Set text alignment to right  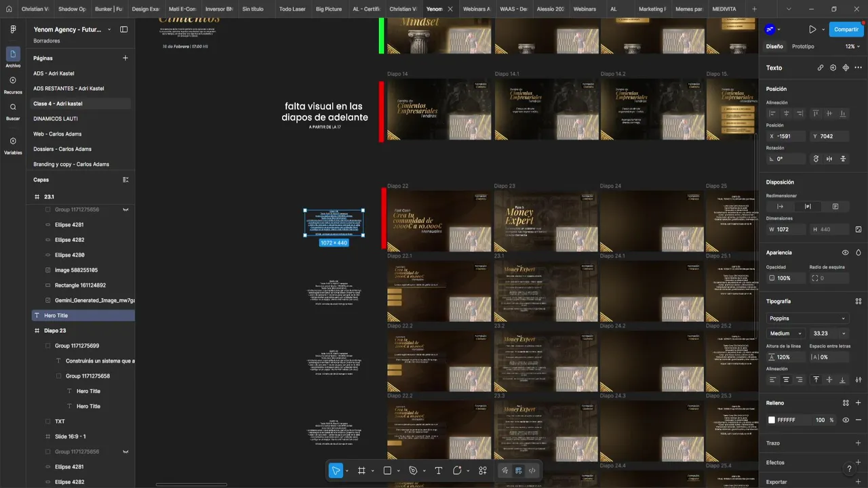pos(800,380)
